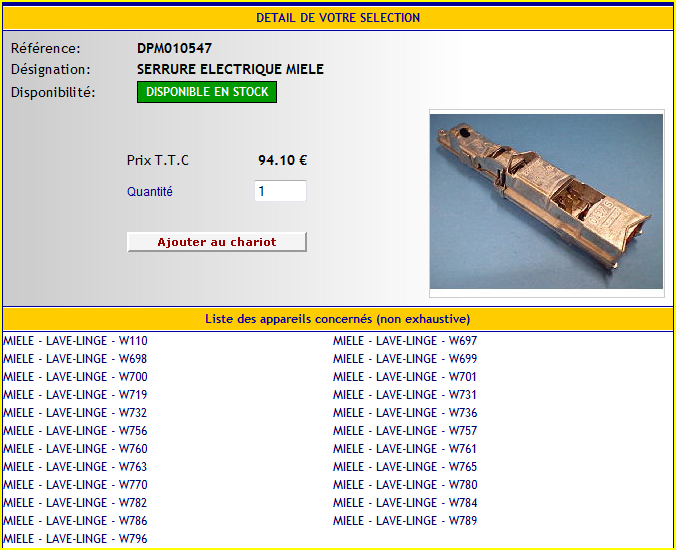
Task: Click the Quantité input field
Action: (x=281, y=191)
